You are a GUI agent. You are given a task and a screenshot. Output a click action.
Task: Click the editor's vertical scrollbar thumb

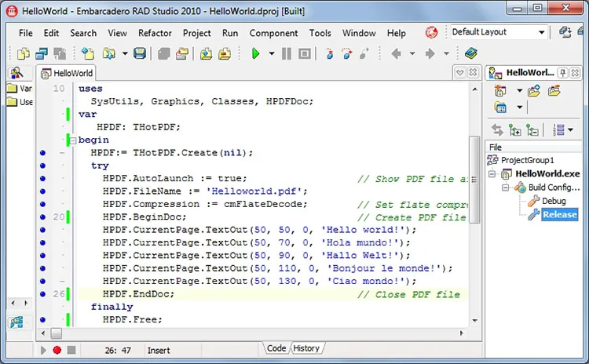point(474,180)
